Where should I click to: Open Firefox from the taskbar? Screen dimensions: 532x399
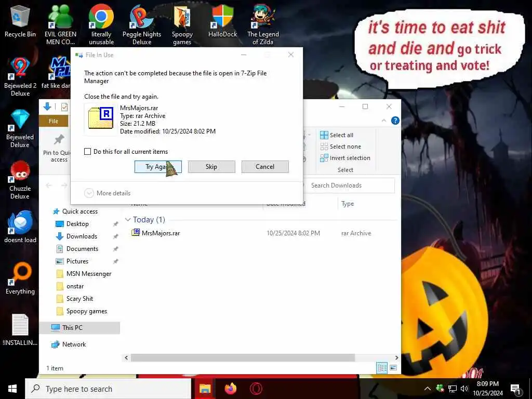230,389
